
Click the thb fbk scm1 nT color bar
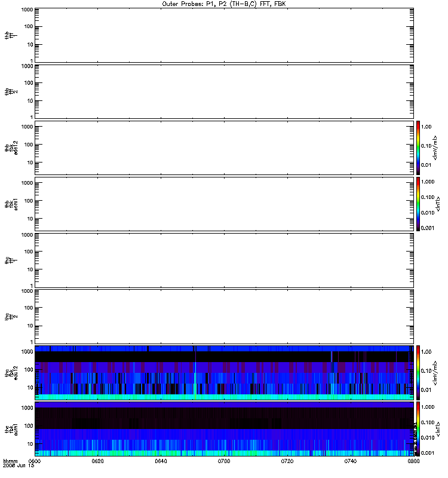point(418,204)
